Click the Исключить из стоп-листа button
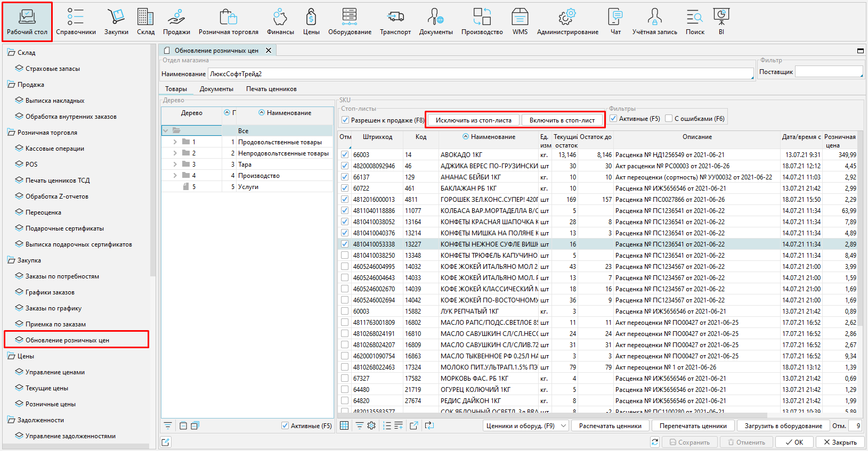 [473, 120]
